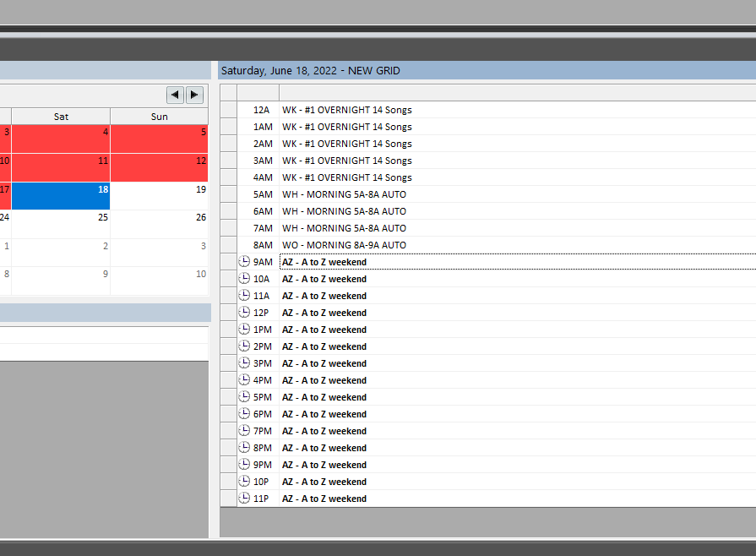Click the Sun column header
This screenshot has height=556, width=756.
(x=159, y=117)
